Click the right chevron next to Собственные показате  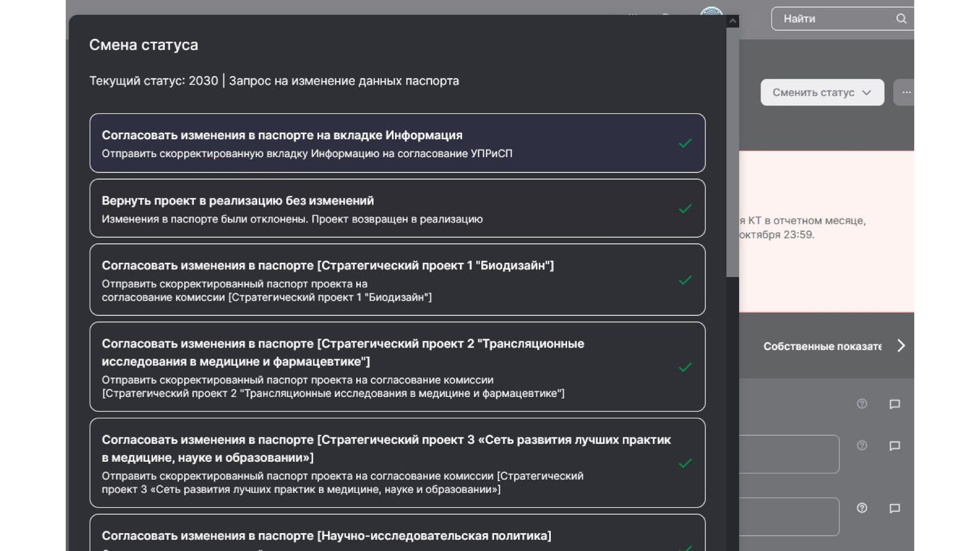tap(901, 346)
